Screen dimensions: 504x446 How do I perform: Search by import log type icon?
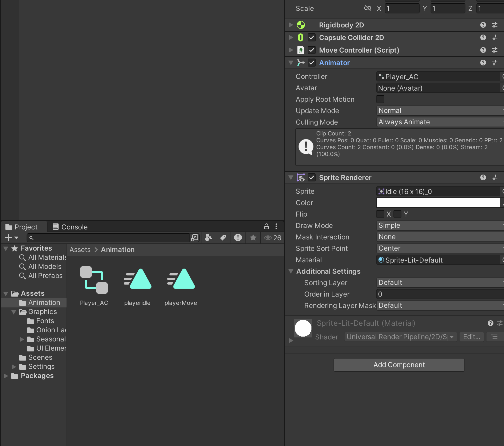pyautogui.click(x=238, y=238)
